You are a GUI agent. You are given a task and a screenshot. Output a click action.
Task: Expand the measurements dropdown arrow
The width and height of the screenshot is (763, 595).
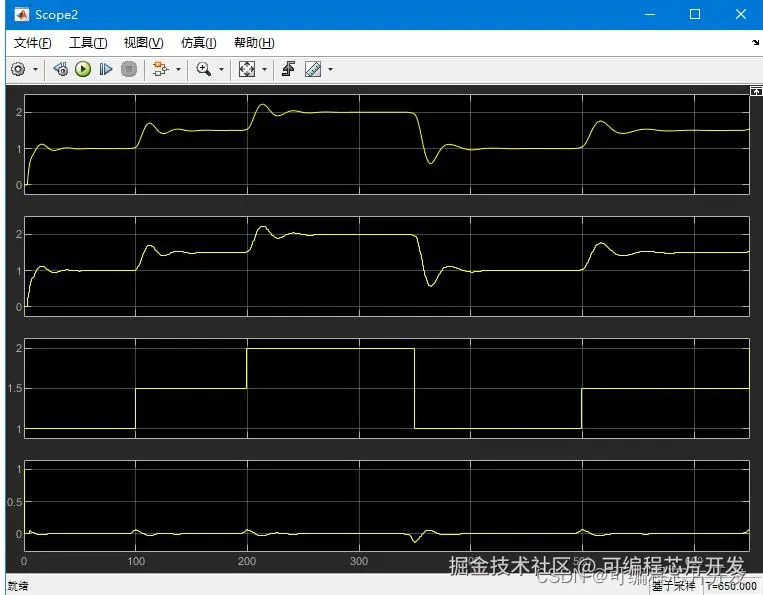330,70
